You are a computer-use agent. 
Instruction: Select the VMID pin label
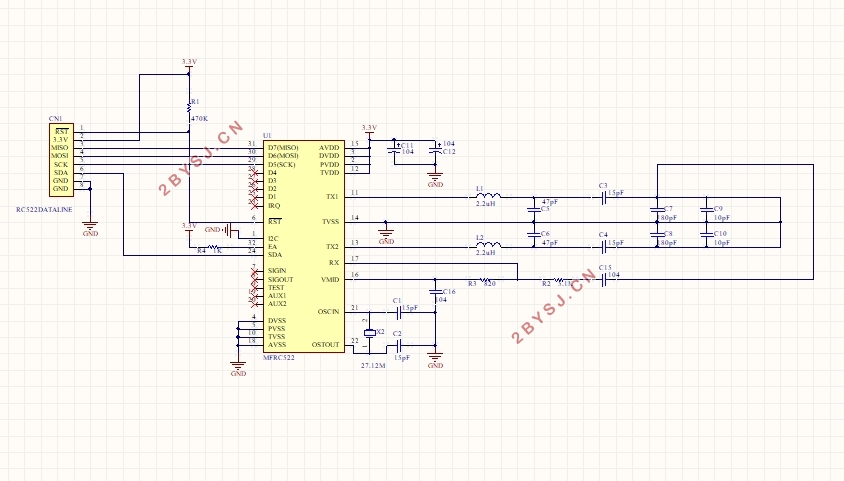(x=330, y=280)
